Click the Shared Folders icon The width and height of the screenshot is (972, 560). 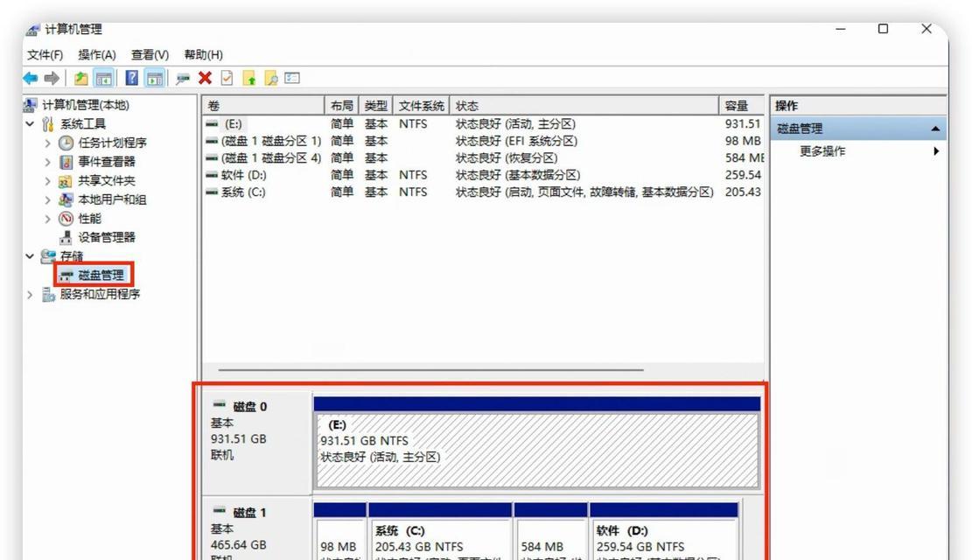point(66,181)
